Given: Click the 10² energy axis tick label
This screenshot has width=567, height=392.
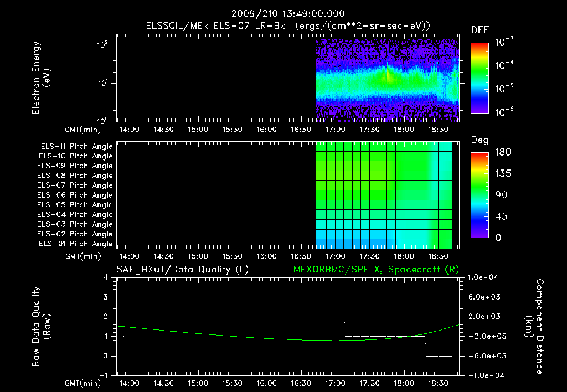Looking at the screenshot, I should [102, 45].
